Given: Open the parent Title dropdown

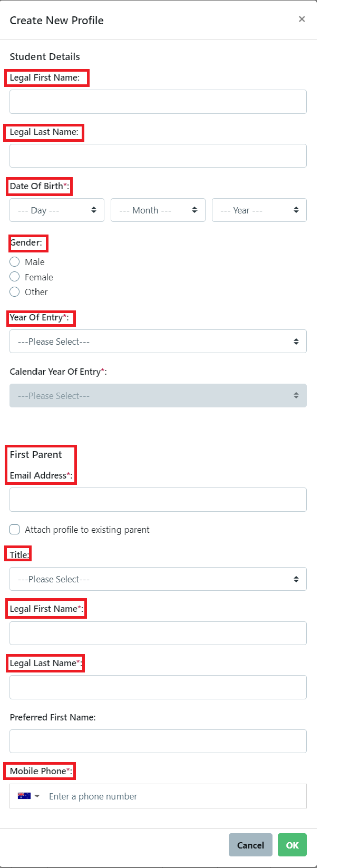Looking at the screenshot, I should pyautogui.click(x=158, y=579).
